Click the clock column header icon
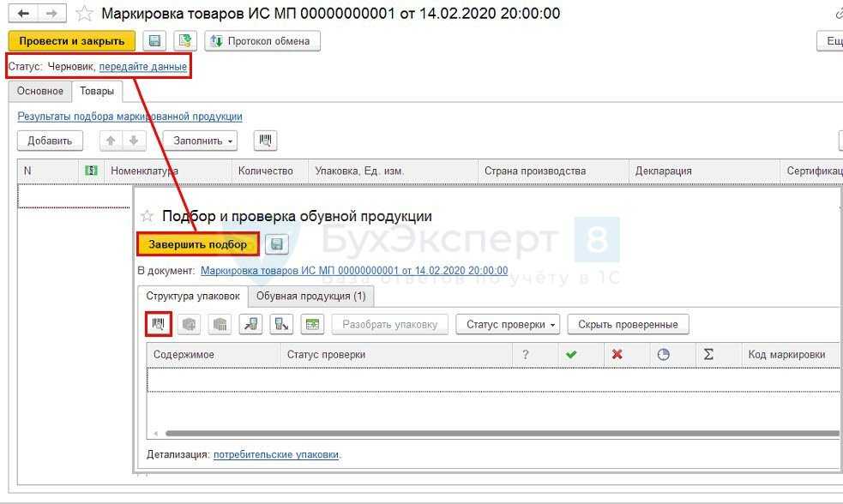The height and width of the screenshot is (504, 843). [x=664, y=355]
